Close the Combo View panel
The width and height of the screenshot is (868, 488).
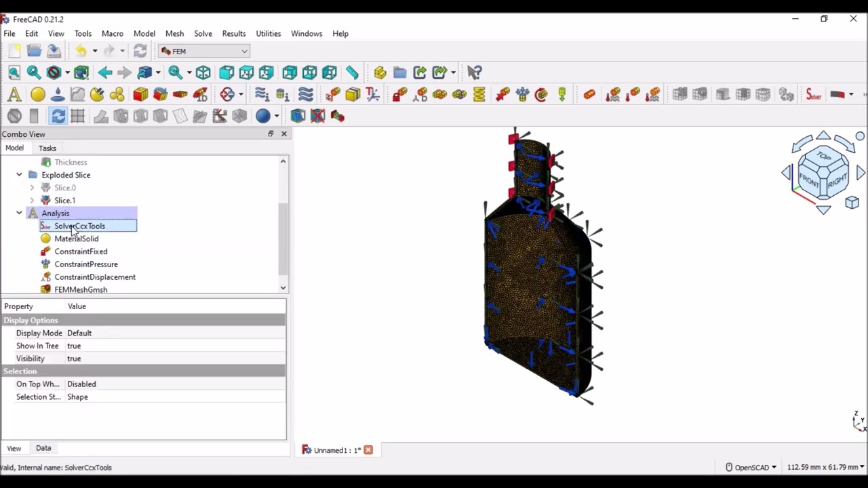click(x=284, y=134)
